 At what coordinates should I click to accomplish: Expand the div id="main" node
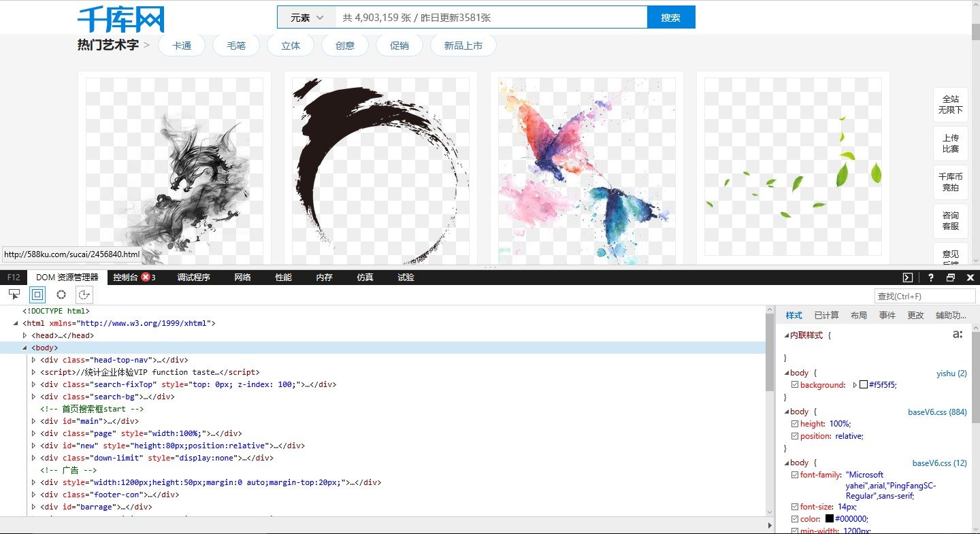click(x=34, y=421)
